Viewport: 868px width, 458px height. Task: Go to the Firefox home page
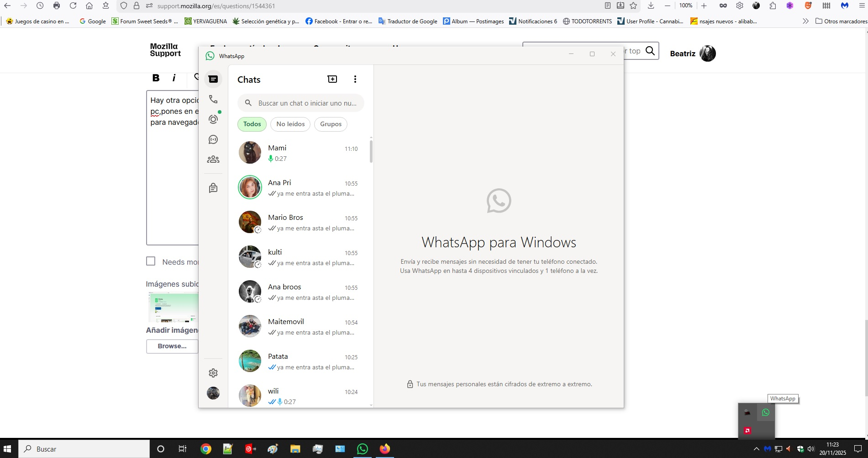(89, 6)
